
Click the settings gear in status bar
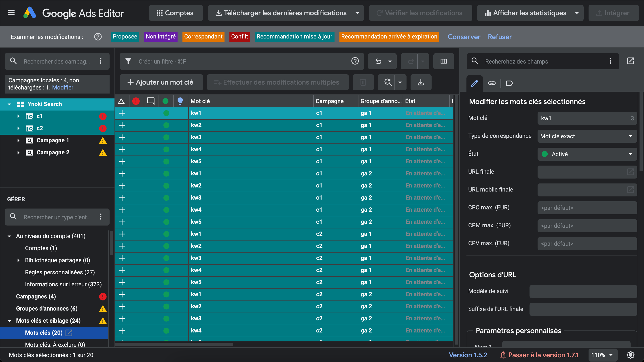click(x=631, y=355)
